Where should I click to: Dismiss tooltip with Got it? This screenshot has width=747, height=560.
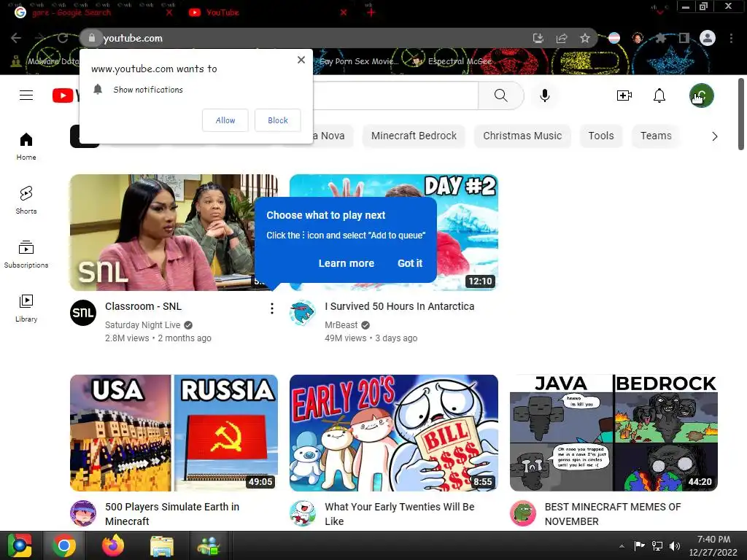point(410,263)
